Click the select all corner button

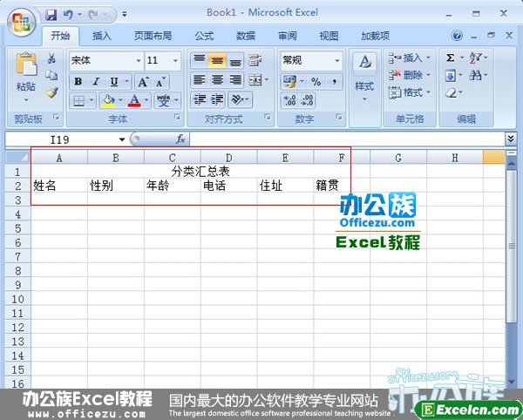point(17,158)
